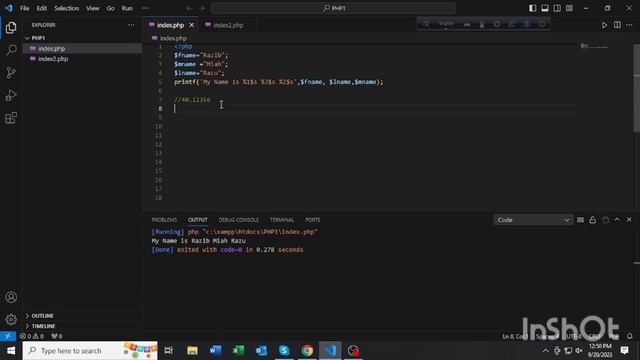Toggle the Secondary Side Bar layout icon
640x360 pixels.
(x=557, y=8)
